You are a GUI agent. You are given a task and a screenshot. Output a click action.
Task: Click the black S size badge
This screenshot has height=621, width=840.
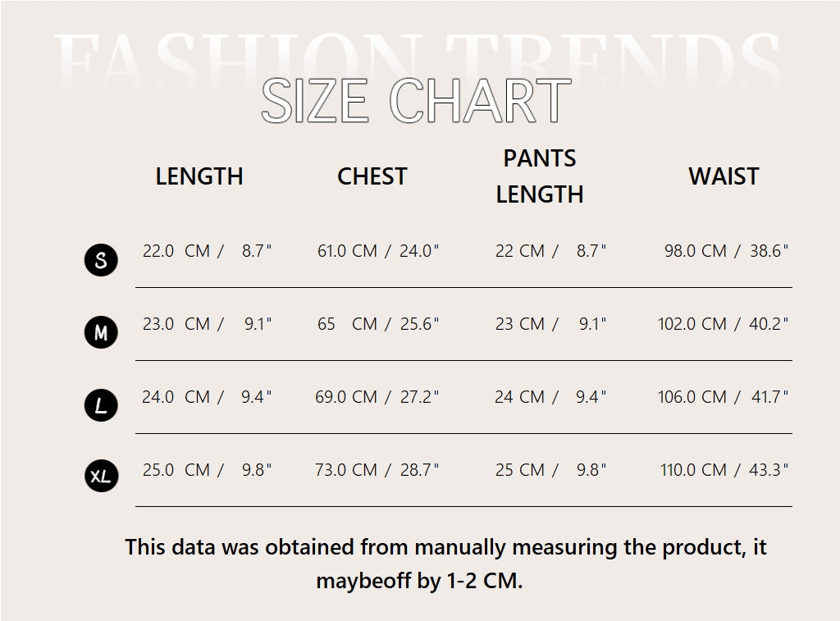(x=101, y=260)
